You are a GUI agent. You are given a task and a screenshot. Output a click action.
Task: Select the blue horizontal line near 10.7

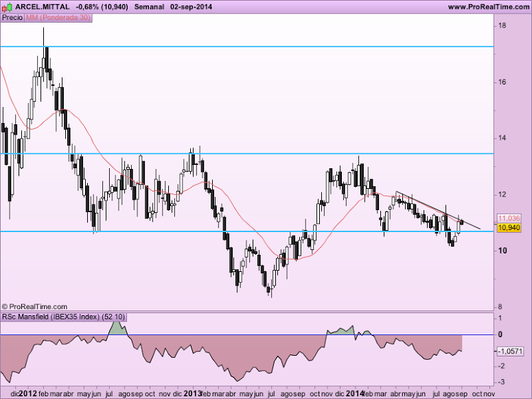click(x=247, y=231)
